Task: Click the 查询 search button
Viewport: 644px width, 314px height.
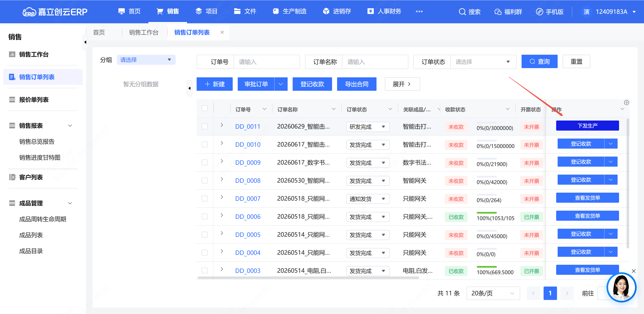Action: click(x=539, y=61)
